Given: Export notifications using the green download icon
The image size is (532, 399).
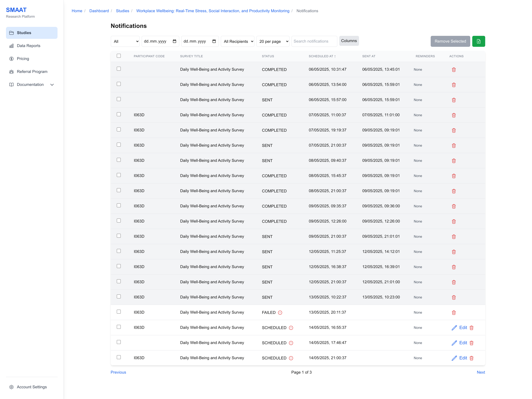Looking at the screenshot, I should (478, 41).
